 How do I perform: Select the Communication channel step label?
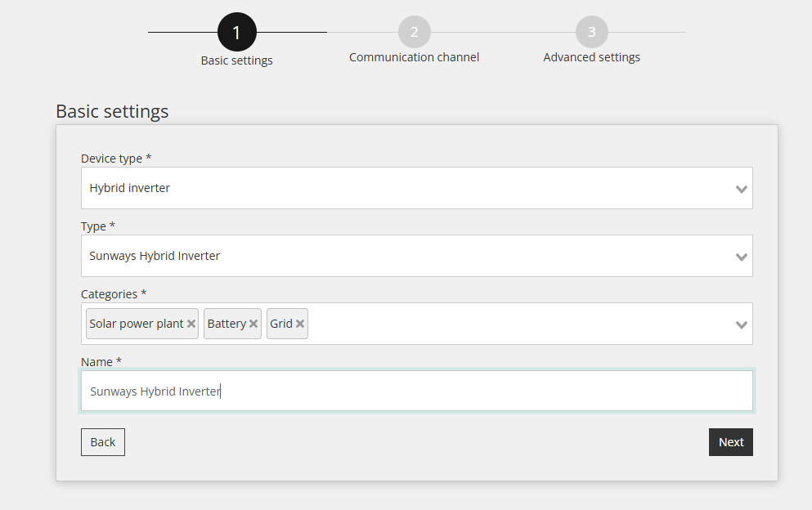[415, 57]
